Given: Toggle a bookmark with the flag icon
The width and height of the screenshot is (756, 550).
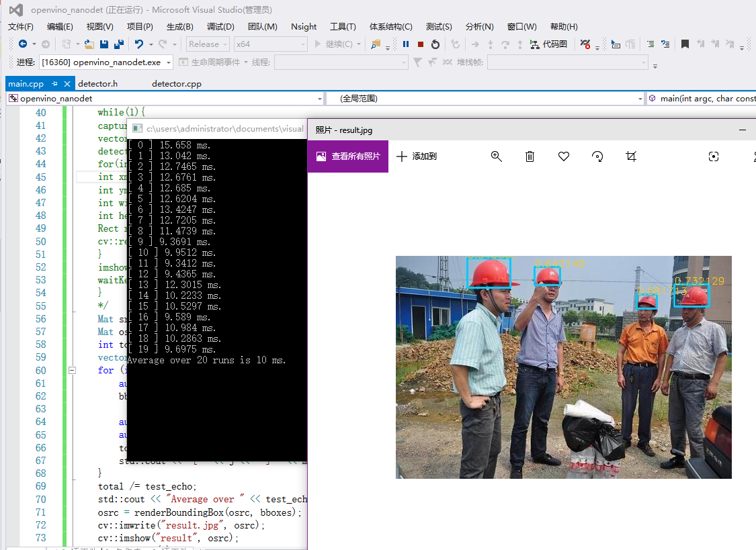Looking at the screenshot, I should [x=686, y=44].
